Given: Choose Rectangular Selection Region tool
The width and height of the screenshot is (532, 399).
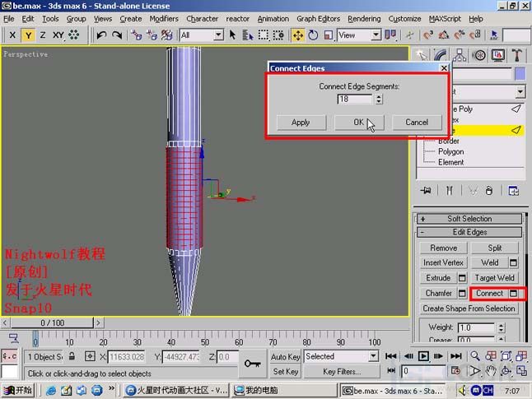Looking at the screenshot, I should [263, 35].
